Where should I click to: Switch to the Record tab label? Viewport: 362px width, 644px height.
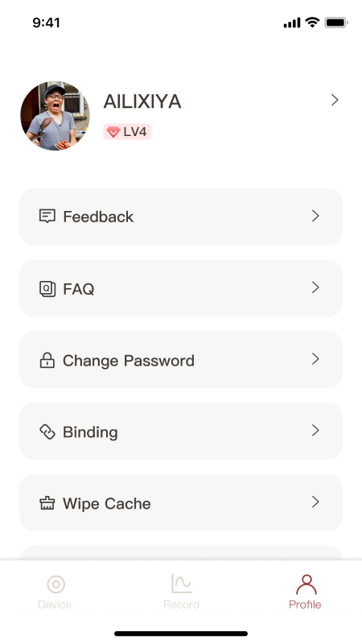(x=181, y=605)
